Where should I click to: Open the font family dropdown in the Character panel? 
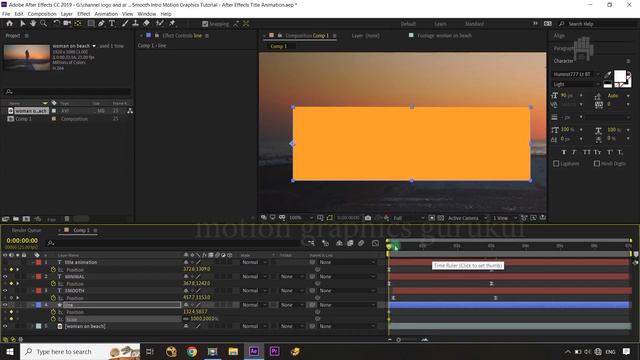(x=576, y=74)
